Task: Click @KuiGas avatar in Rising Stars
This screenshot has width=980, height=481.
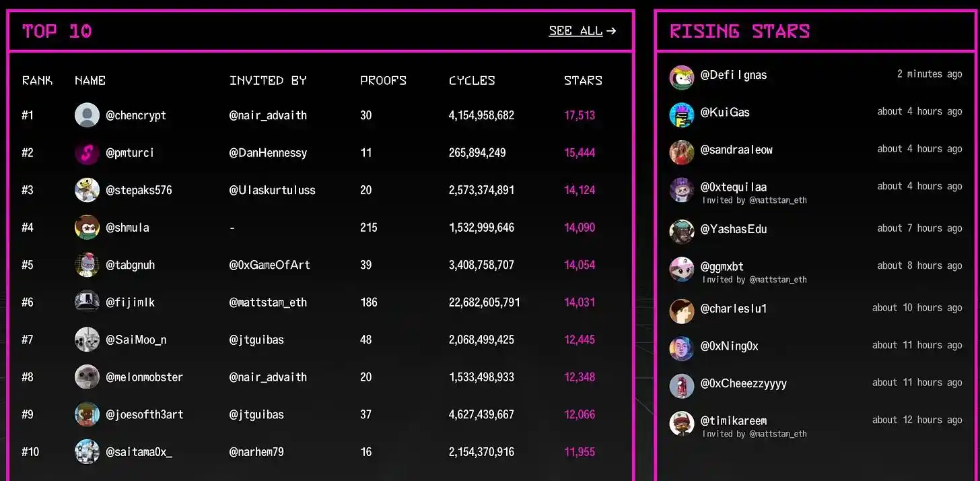Action: point(681,115)
